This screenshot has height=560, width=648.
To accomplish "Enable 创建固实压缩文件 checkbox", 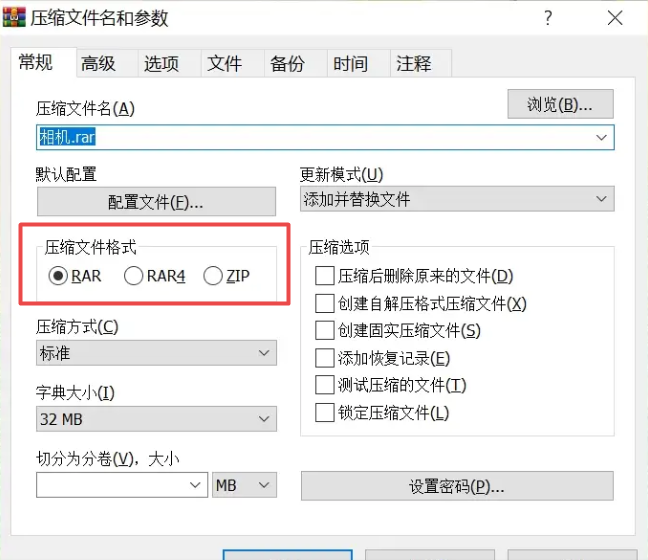I will 324,330.
